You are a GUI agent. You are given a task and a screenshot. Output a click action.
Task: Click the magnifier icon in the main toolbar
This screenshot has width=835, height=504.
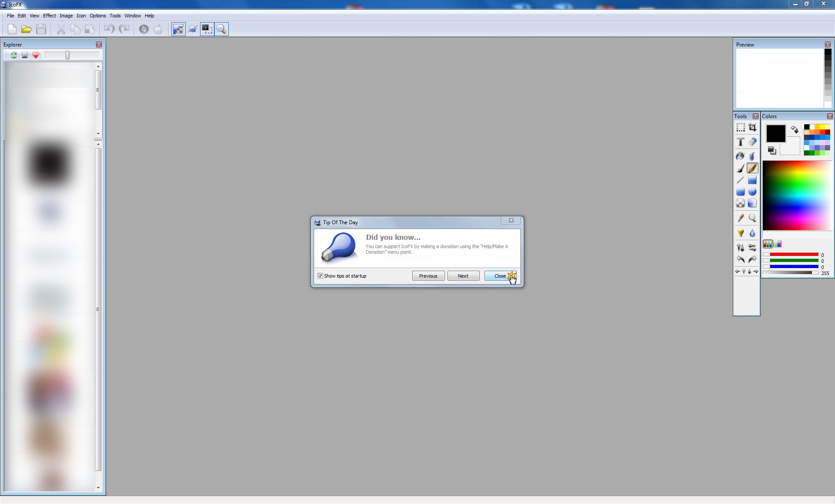coord(221,29)
